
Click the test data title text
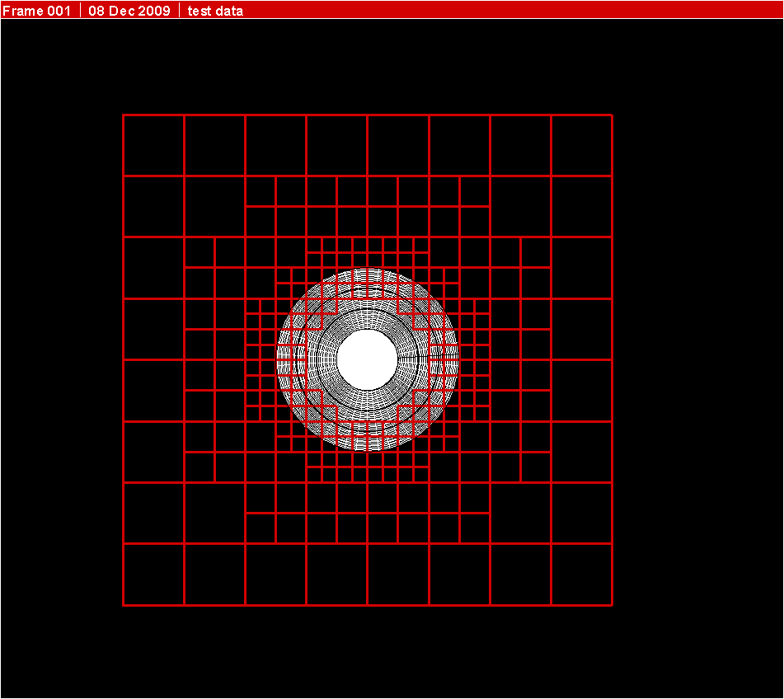pyautogui.click(x=214, y=11)
